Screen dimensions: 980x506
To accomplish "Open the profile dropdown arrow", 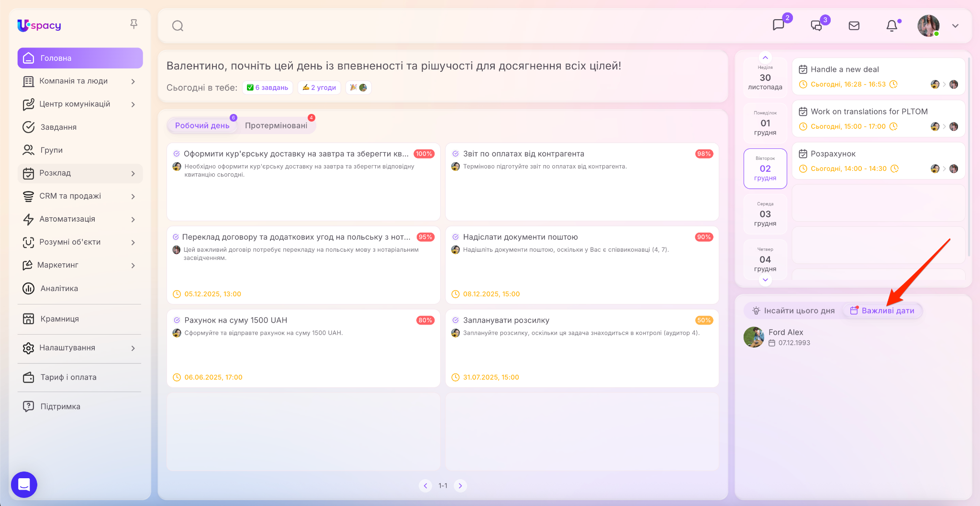I will (956, 26).
